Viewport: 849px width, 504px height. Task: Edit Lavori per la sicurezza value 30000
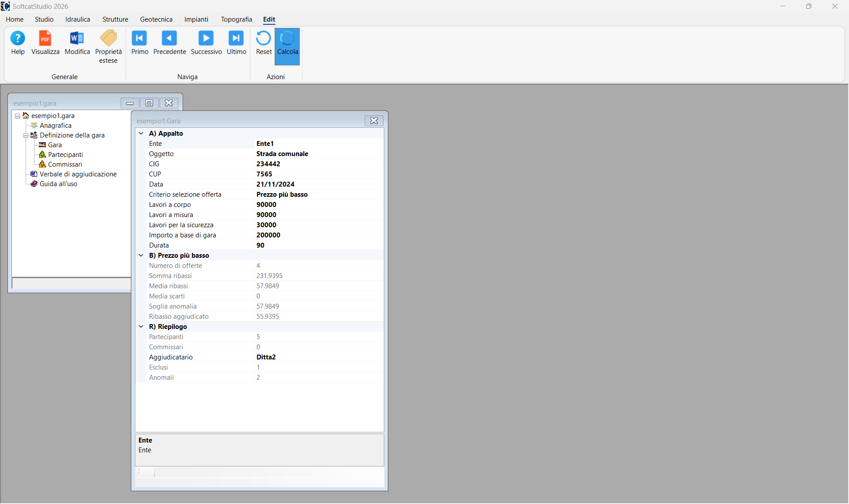[319, 225]
